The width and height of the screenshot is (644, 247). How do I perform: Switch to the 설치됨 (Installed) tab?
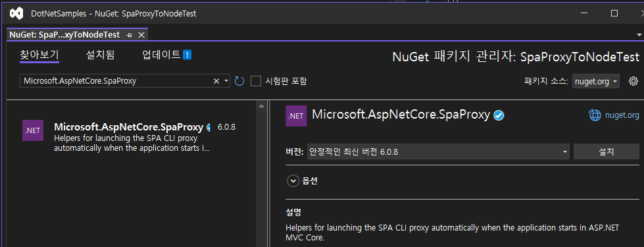pos(100,55)
